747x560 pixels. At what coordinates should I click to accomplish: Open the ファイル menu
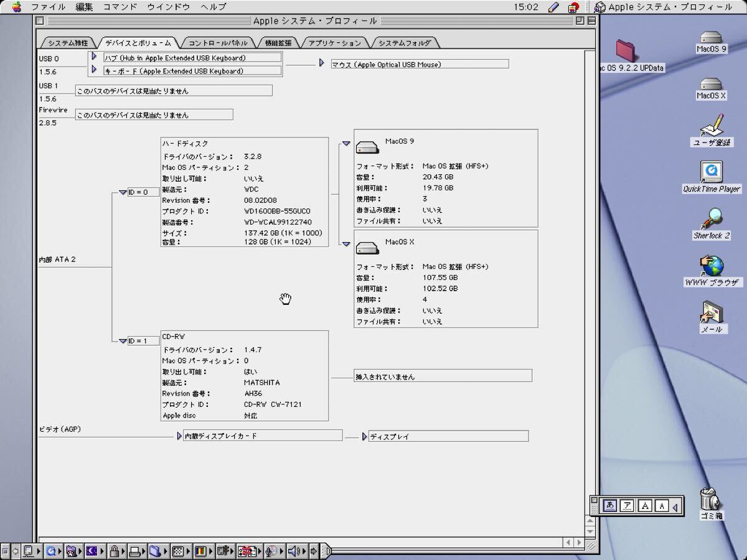[x=48, y=7]
